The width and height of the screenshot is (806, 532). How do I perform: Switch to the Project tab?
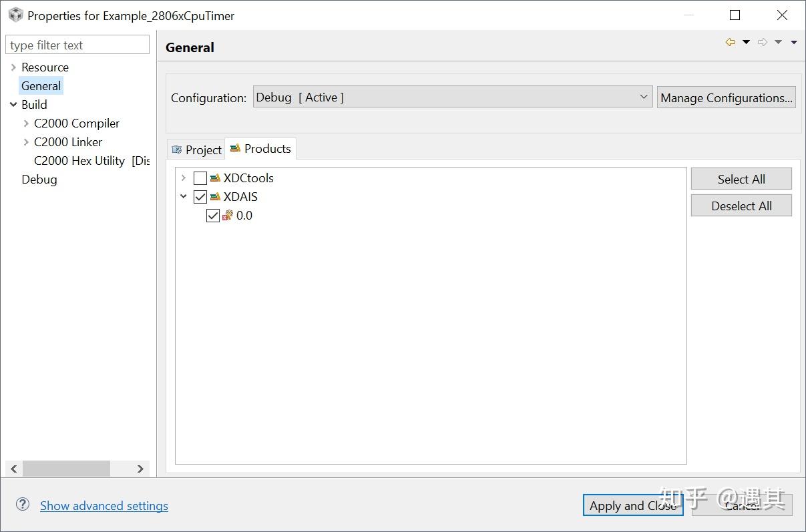[196, 150]
